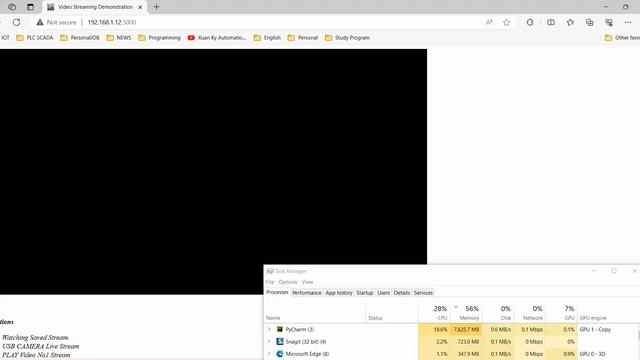Add this page to favorites with star
The image size is (640, 360).
click(507, 22)
